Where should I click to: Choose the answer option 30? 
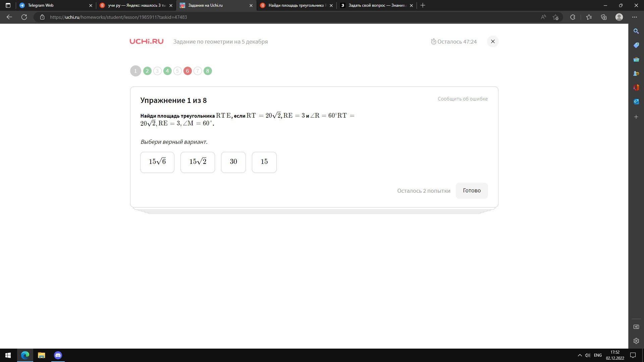pyautogui.click(x=233, y=162)
